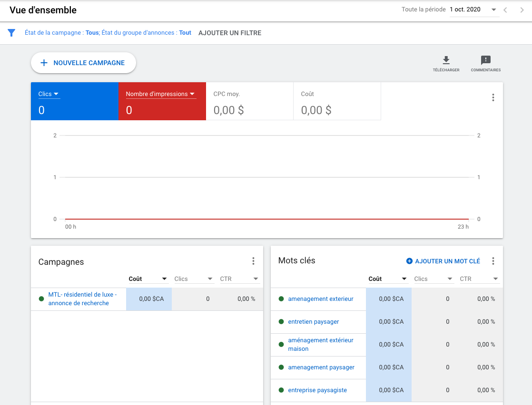Click the 0,00 $CA cost cell for MTL campaign

click(x=149, y=299)
